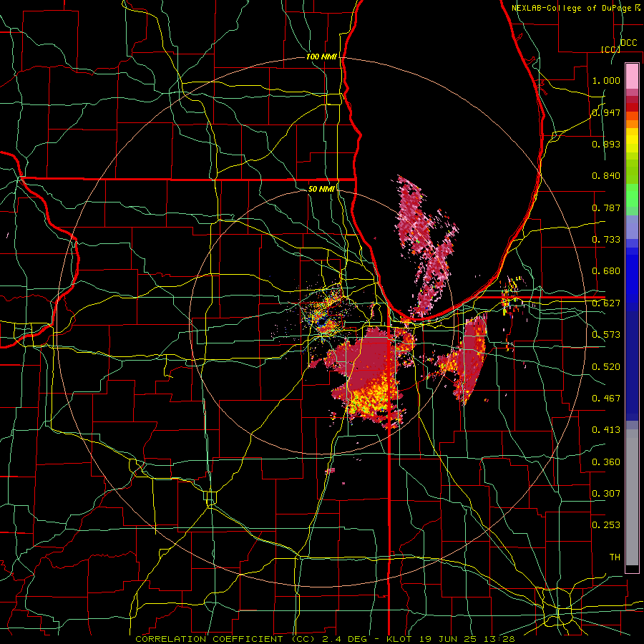Select the 0.253 scale value
Viewport: 644px width, 644px height.
click(x=606, y=525)
